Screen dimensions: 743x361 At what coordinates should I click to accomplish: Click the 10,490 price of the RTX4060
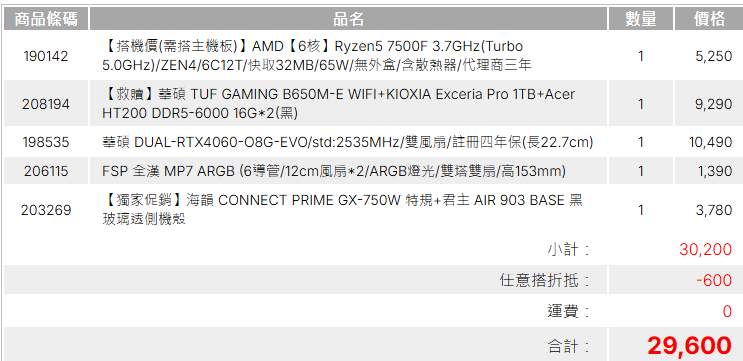coord(710,142)
